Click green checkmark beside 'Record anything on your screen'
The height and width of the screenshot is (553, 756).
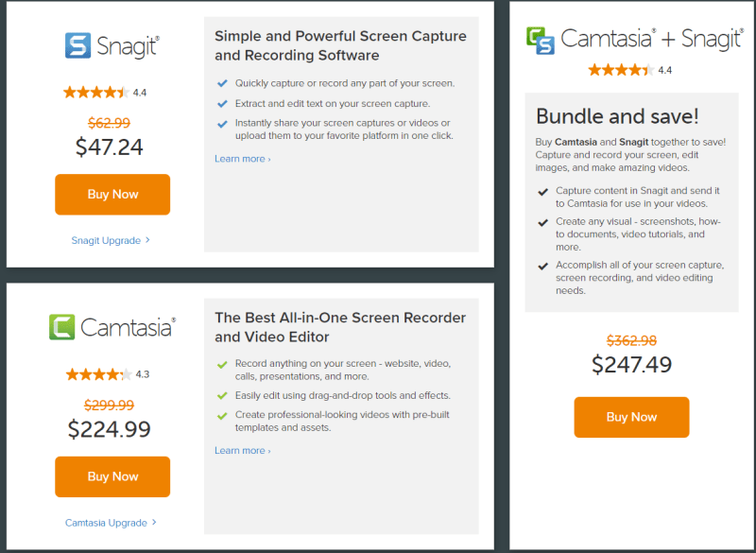click(222, 364)
